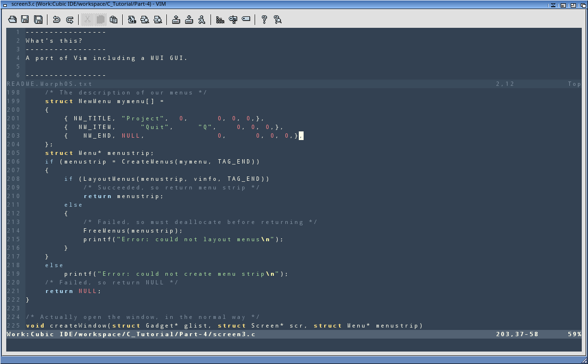This screenshot has height=364, width=588.
Task: Open Find and Replace tool
Action: 131,20
